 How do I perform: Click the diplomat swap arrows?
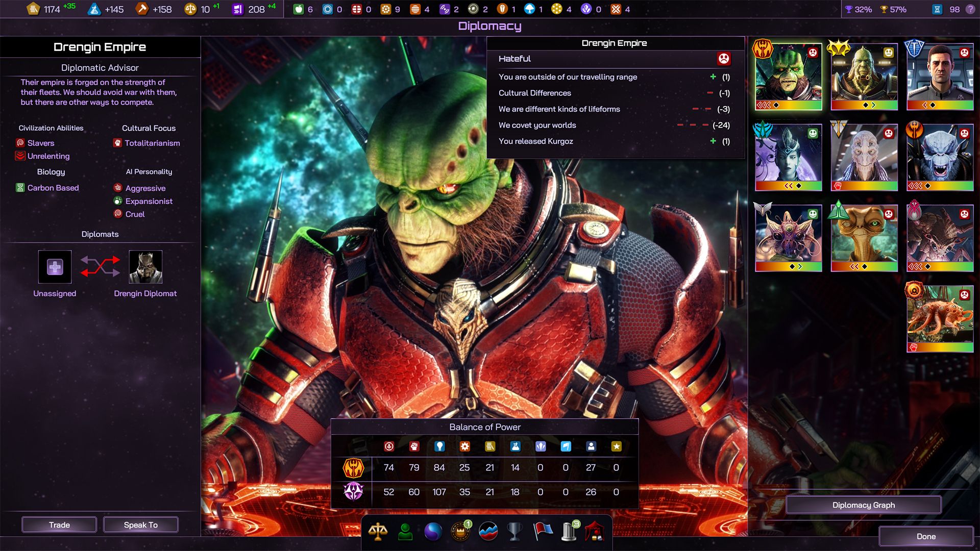[100, 267]
